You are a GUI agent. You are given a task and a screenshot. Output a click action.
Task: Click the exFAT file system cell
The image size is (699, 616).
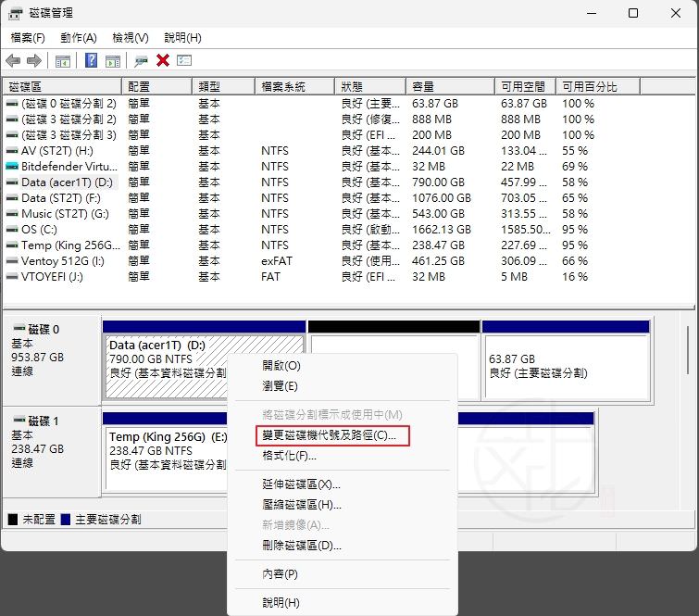pos(277,261)
